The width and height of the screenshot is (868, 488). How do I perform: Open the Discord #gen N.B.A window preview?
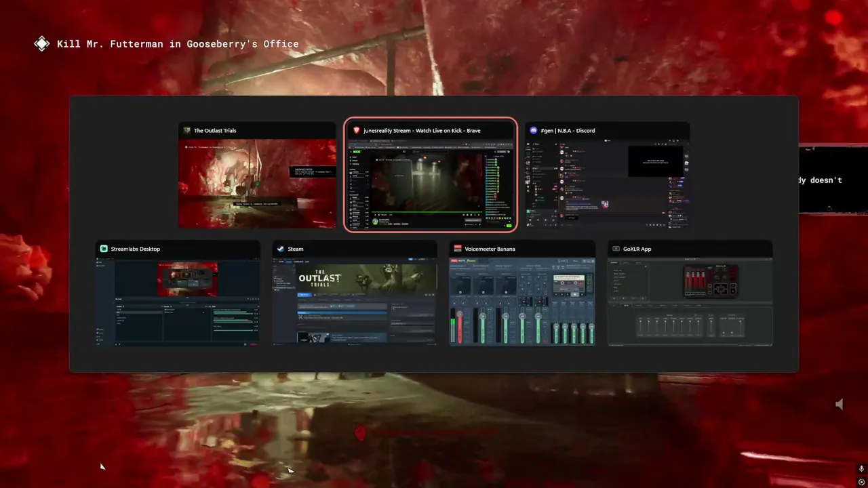(607, 184)
